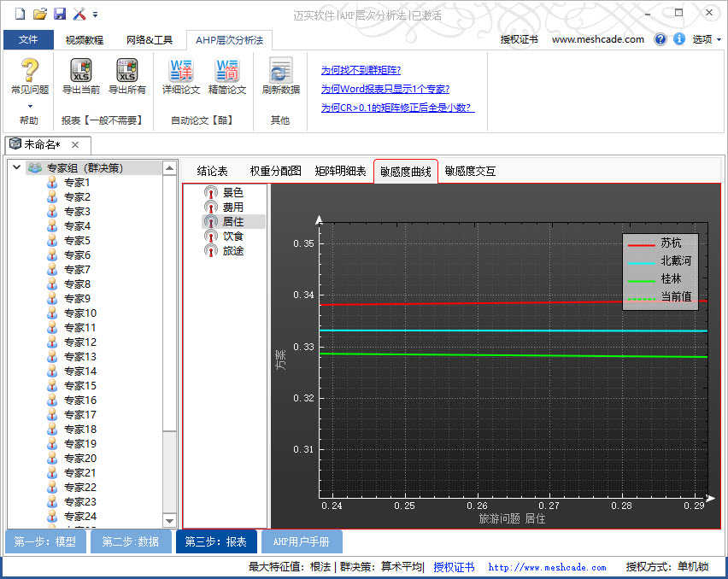This screenshot has width=728, height=579.
Task: Generate brief paper via 精简论文
Action: coord(227,76)
